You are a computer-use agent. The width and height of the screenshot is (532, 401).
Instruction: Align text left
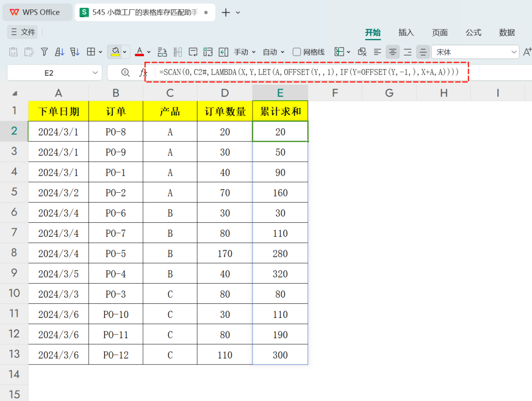tap(377, 52)
